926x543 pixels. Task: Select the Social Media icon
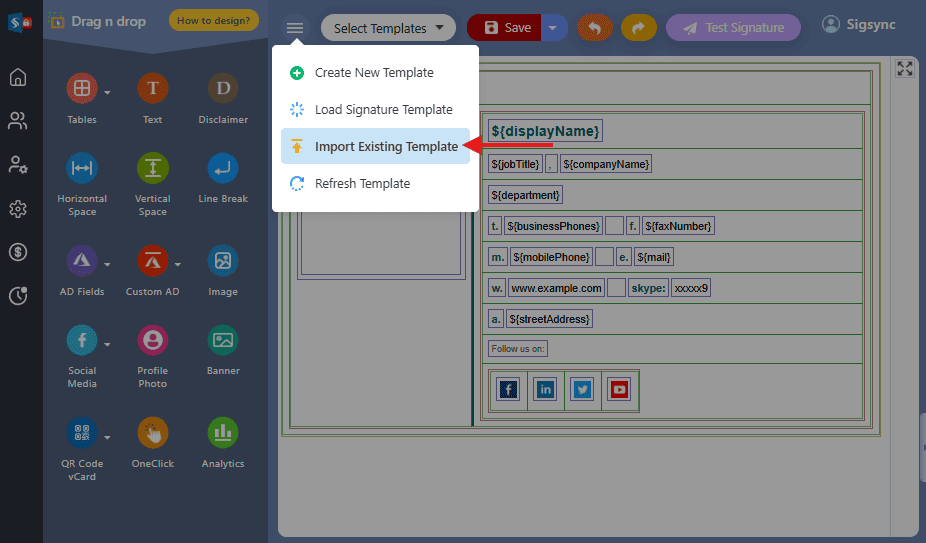81,340
